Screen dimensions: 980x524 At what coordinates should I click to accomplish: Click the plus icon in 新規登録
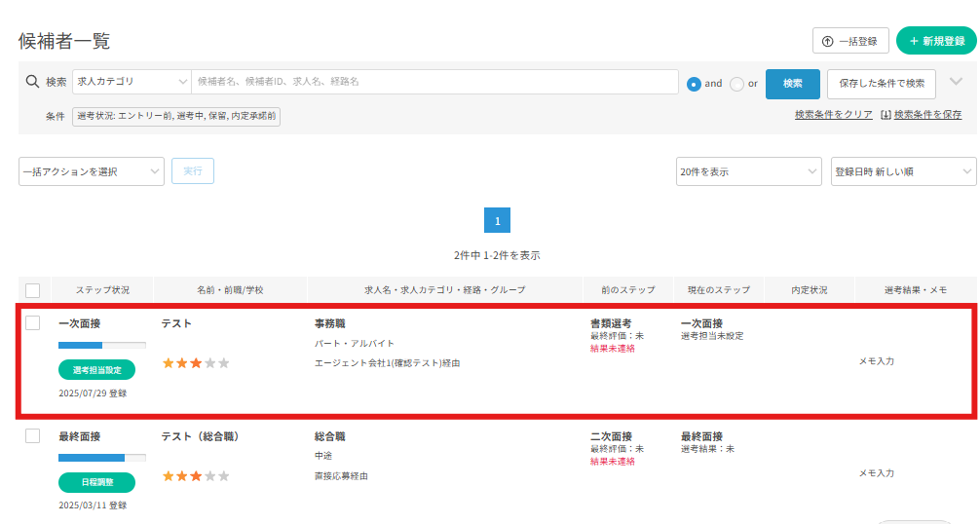click(x=913, y=41)
